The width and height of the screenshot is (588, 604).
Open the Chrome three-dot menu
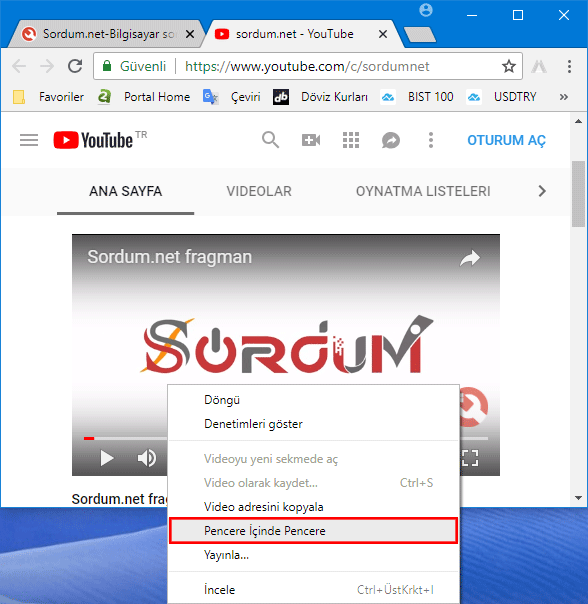coord(569,66)
